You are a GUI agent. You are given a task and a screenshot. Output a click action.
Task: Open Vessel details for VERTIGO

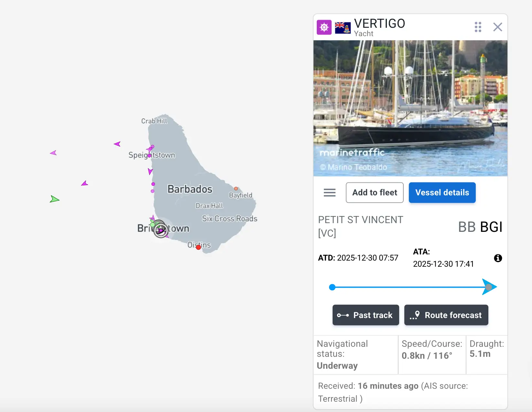[442, 192]
